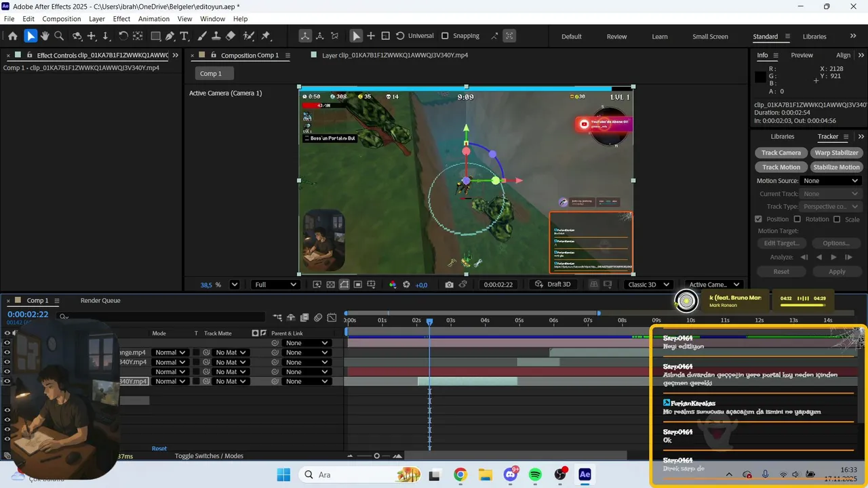
Task: Hide the layer ending in ange.mp4
Action: (7, 352)
